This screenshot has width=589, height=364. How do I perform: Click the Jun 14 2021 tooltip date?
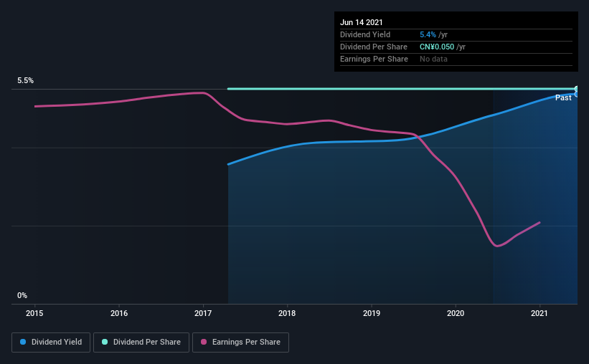pyautogui.click(x=362, y=22)
